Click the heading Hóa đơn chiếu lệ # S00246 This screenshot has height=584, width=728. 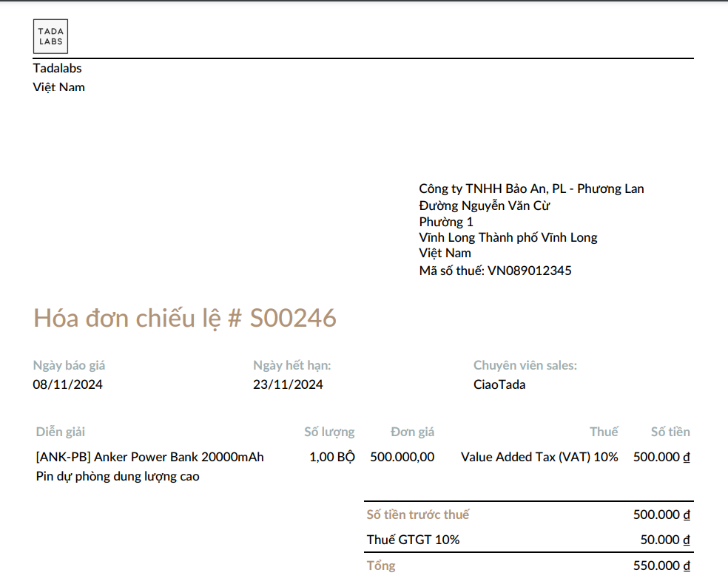[185, 319]
